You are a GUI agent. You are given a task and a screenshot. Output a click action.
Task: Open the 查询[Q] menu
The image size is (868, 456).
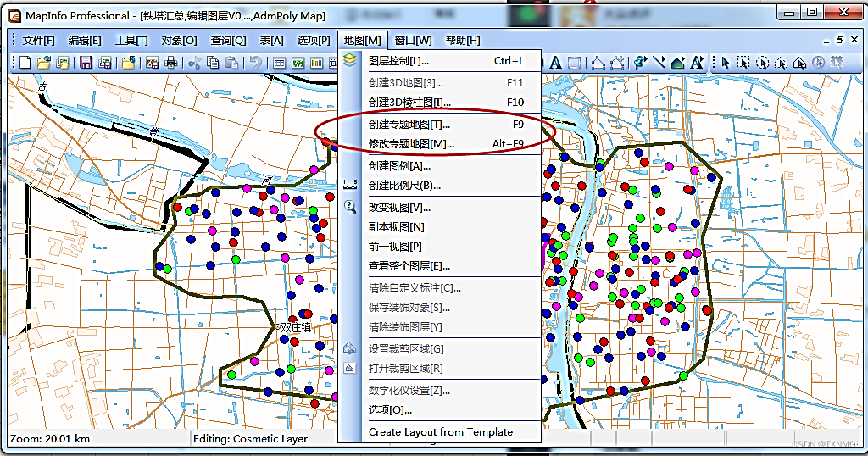(228, 41)
